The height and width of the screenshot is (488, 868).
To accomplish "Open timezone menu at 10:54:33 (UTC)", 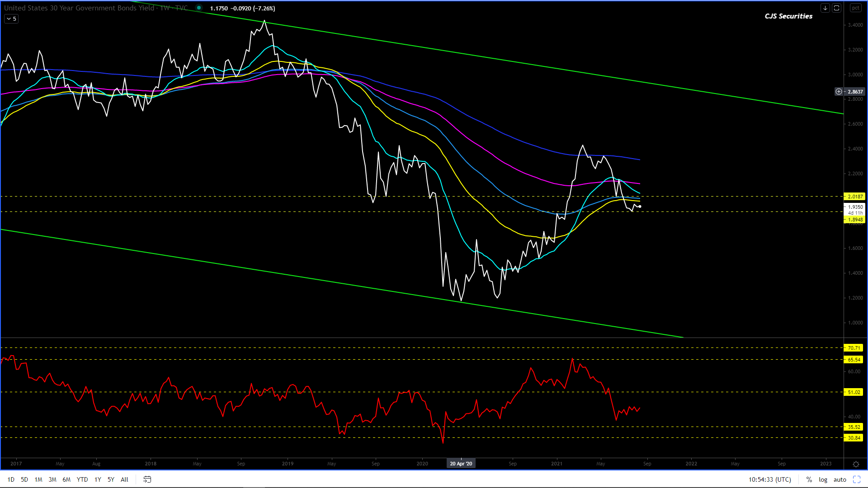I will [770, 479].
